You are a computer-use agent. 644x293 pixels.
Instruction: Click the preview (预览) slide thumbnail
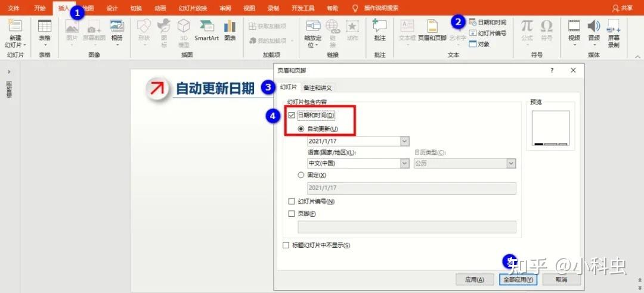(x=551, y=128)
